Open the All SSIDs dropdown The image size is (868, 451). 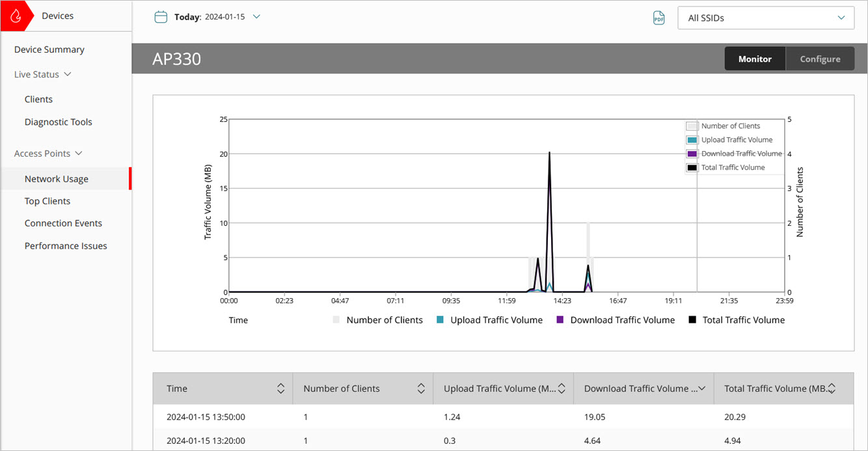765,18
